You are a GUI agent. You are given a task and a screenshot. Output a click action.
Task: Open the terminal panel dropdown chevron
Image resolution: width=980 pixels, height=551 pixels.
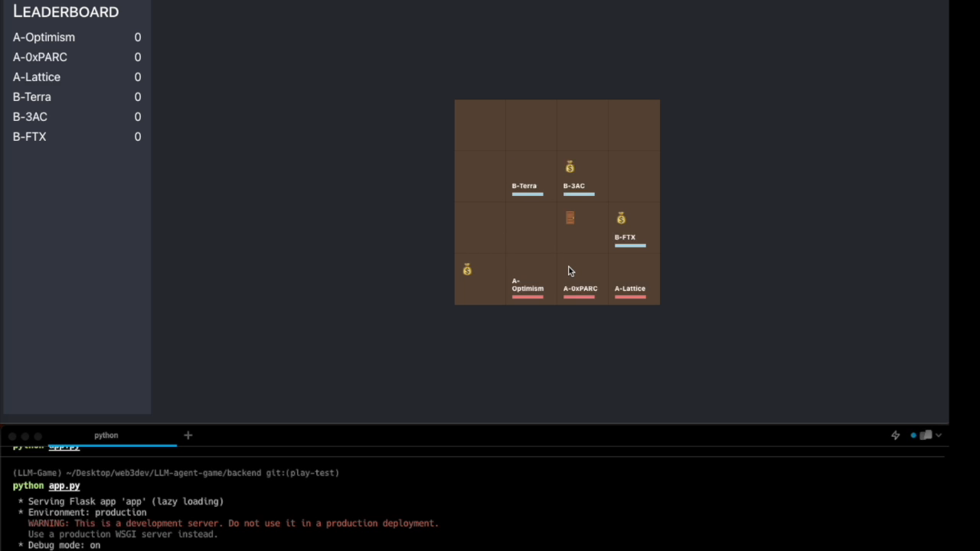pos(939,435)
